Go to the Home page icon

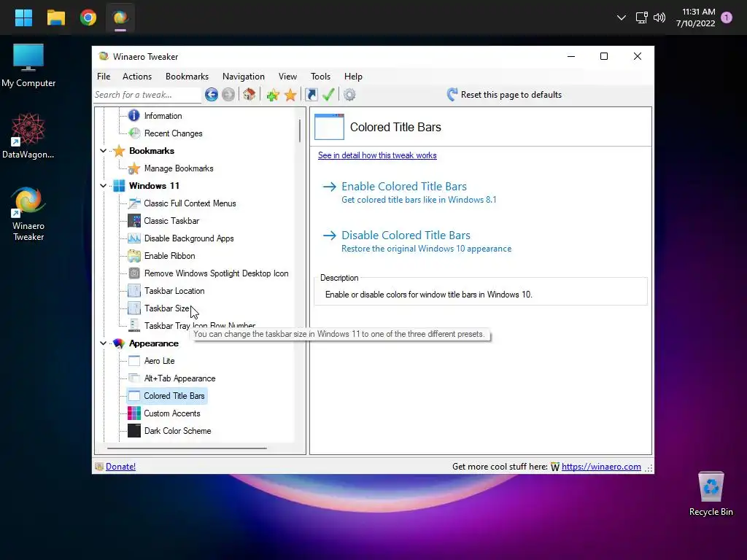[x=249, y=94]
